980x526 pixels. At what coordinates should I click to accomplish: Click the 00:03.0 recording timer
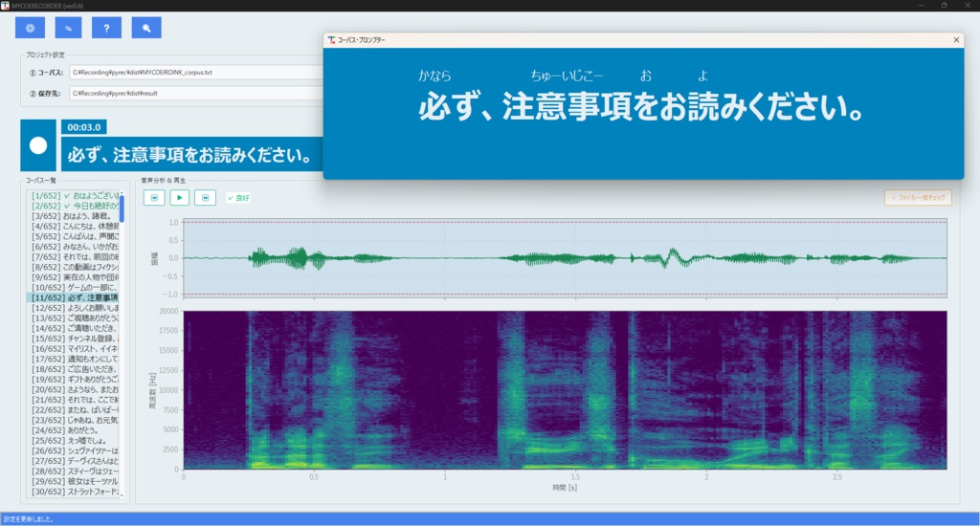84,127
